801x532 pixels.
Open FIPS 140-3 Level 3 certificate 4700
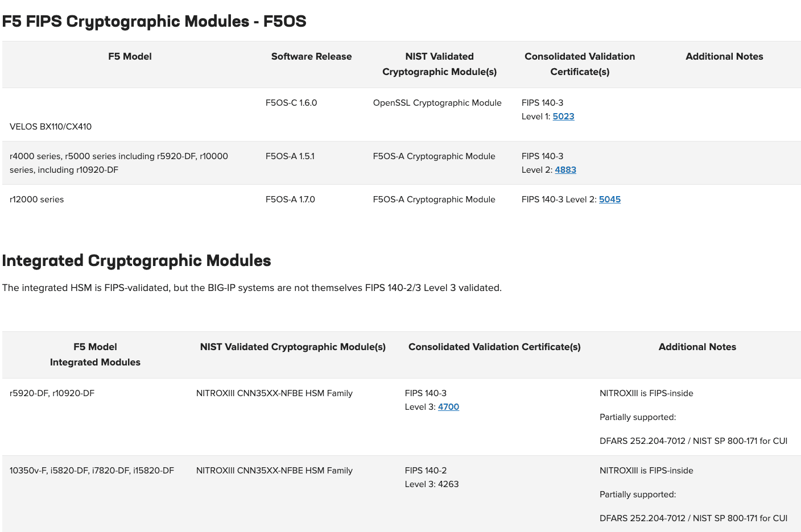(x=448, y=406)
